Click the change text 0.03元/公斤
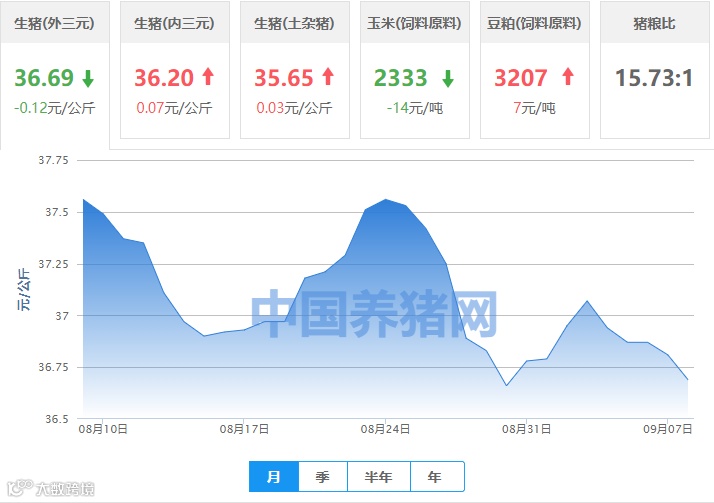The height and width of the screenshot is (503, 714). [294, 108]
